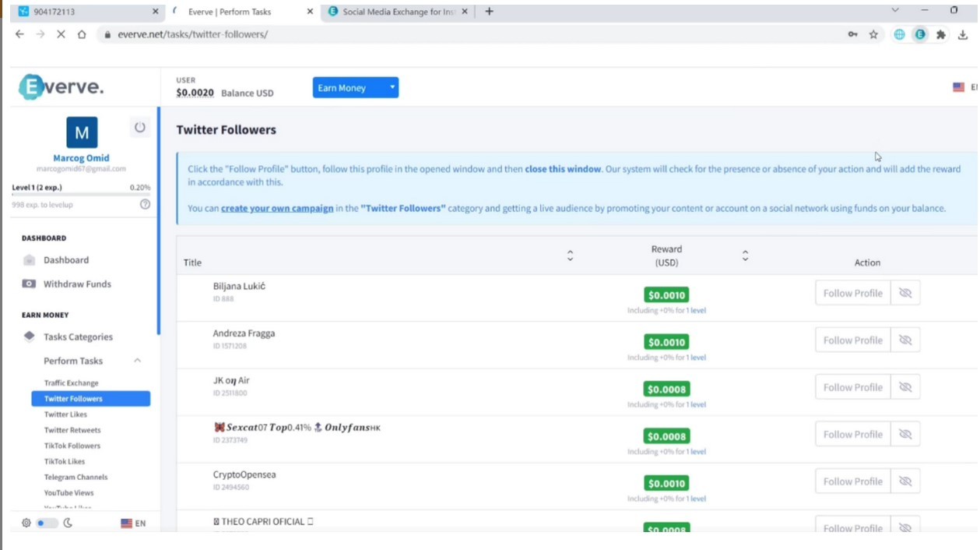Click the $0.0010 reward badge for CryptoOpensea
The height and width of the screenshot is (550, 980).
tap(666, 483)
